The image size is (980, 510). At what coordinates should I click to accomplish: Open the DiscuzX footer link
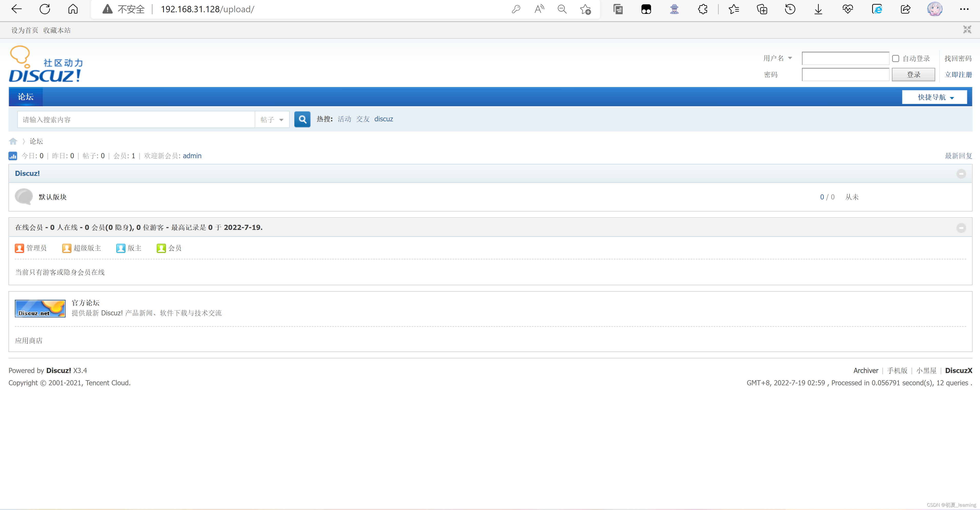click(x=958, y=370)
